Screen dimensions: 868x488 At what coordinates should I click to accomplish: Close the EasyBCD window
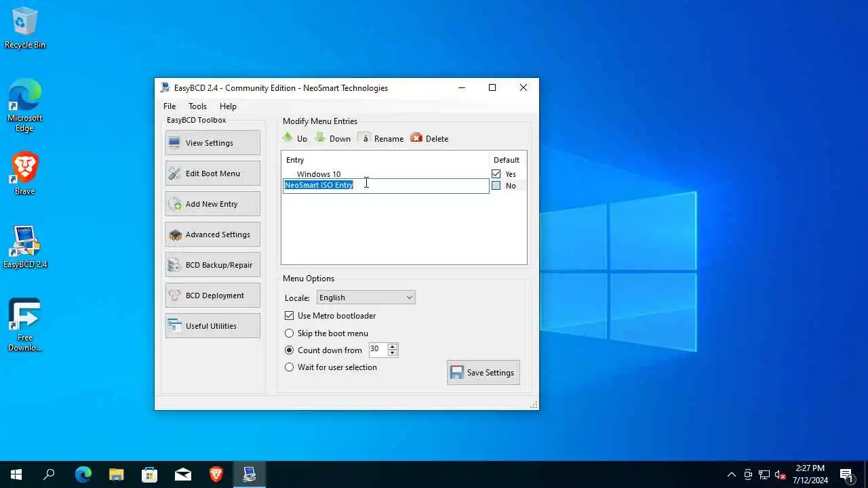[x=523, y=87]
